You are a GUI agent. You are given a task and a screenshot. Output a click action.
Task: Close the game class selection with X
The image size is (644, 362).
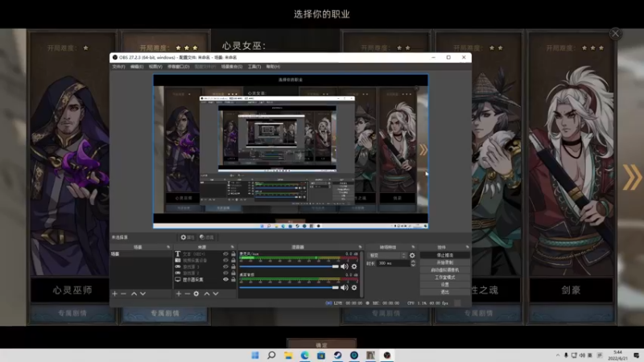pos(615,34)
